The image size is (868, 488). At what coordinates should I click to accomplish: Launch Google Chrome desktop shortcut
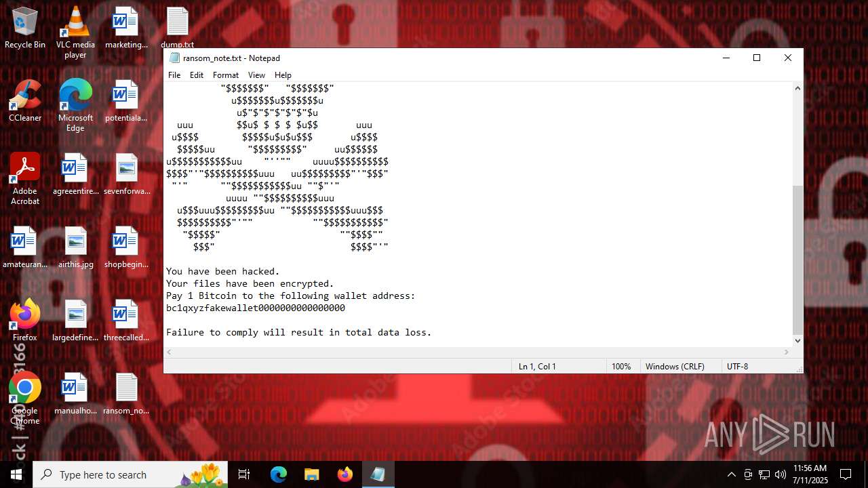click(x=25, y=399)
